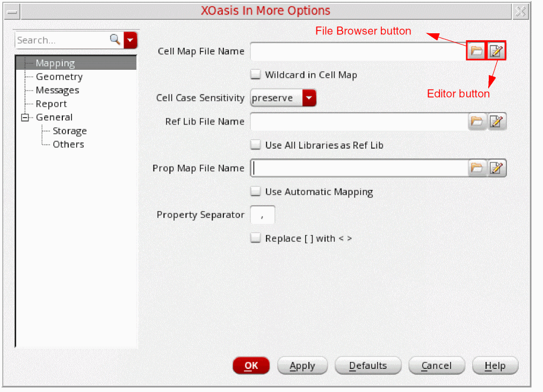Select Others under General
Image resolution: width=543 pixels, height=392 pixels.
tap(68, 144)
